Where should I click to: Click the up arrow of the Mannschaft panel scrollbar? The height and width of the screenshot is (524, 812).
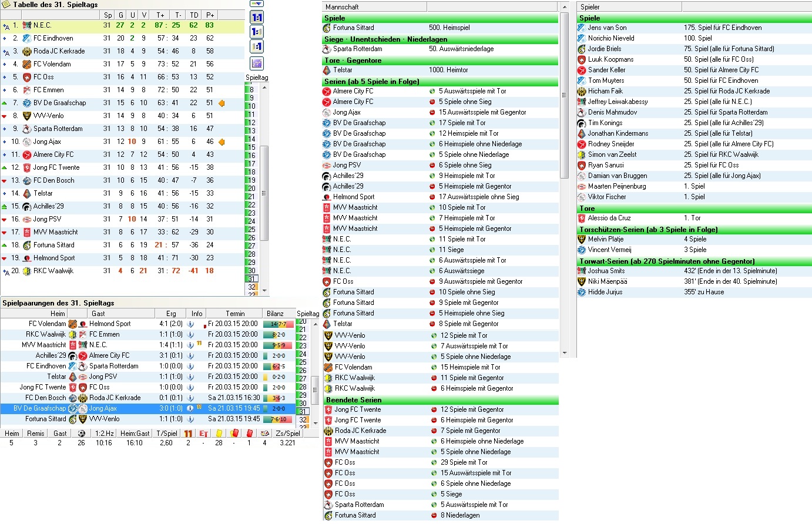(565, 7)
